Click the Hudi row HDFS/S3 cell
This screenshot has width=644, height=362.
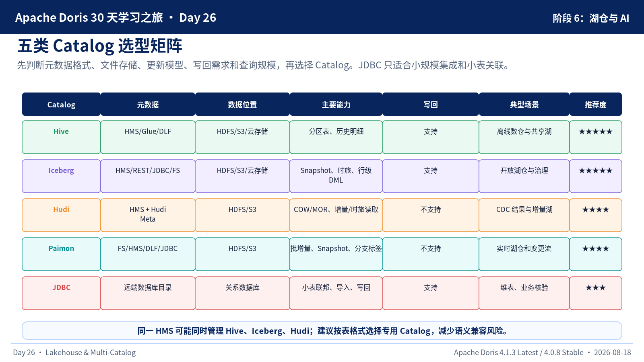pyautogui.click(x=242, y=215)
